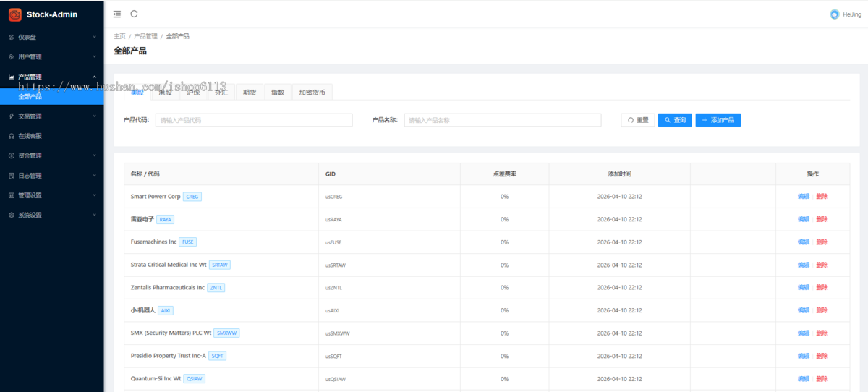Image resolution: width=868 pixels, height=392 pixels.
Task: Select the 全部产品 submenu item
Action: click(52, 96)
